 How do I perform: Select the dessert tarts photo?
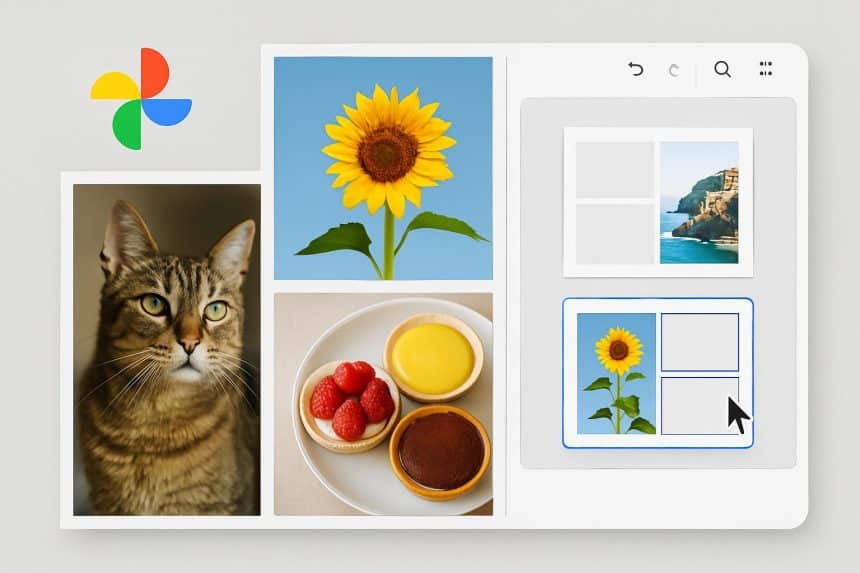tap(383, 403)
